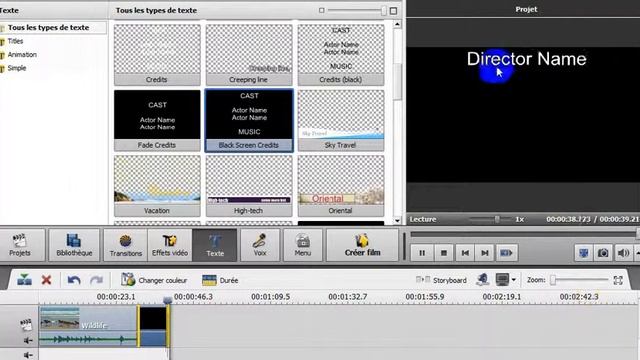
Task: Select the High-tech text preset
Action: [x=249, y=186]
